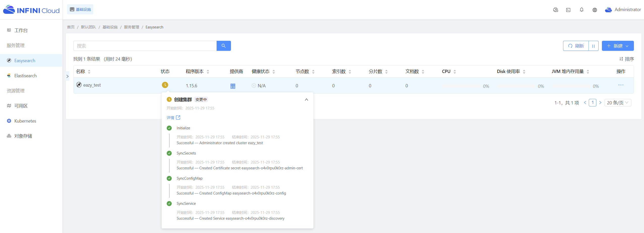Focus the 搜索 input field
Screen dimensions: 644x233
tap(145, 46)
